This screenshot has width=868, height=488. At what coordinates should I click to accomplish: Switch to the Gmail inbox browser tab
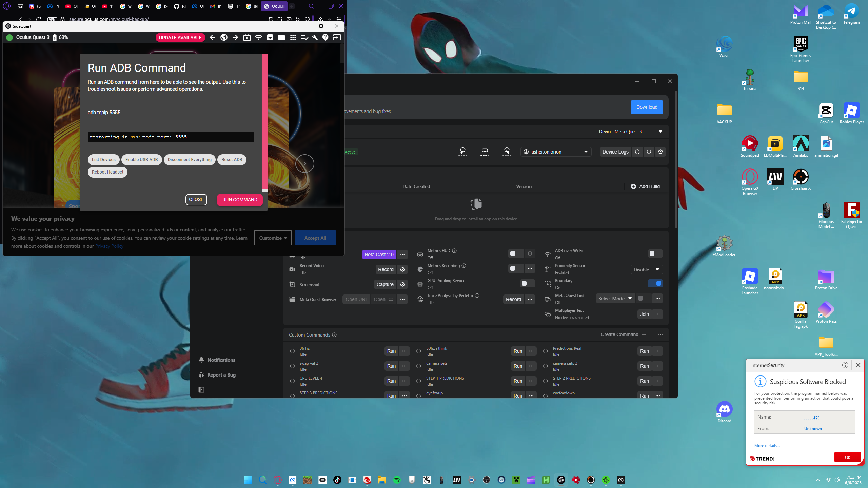[x=216, y=6]
